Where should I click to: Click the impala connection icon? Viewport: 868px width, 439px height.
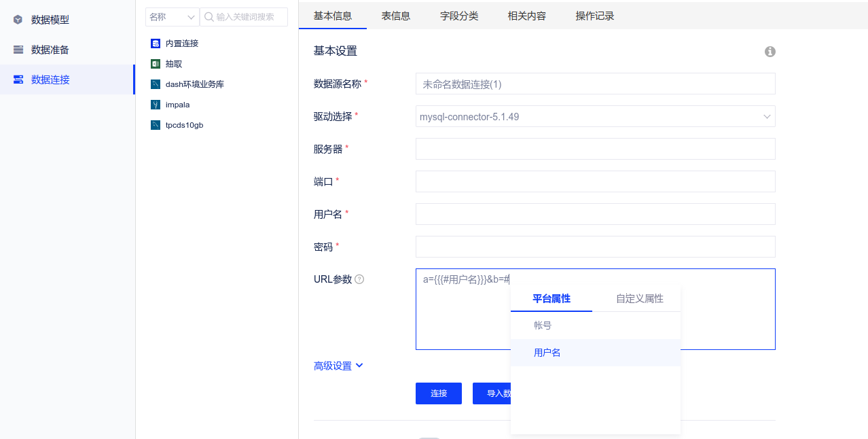click(x=156, y=105)
